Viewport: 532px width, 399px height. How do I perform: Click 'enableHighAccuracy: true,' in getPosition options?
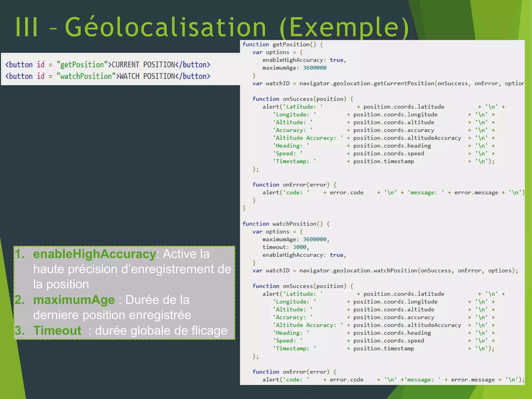click(304, 60)
